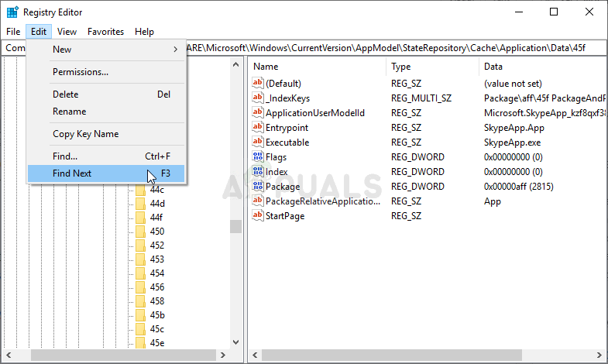Select the Entrypoint value icon
Screen dimensions: 608x364
pyautogui.click(x=257, y=127)
